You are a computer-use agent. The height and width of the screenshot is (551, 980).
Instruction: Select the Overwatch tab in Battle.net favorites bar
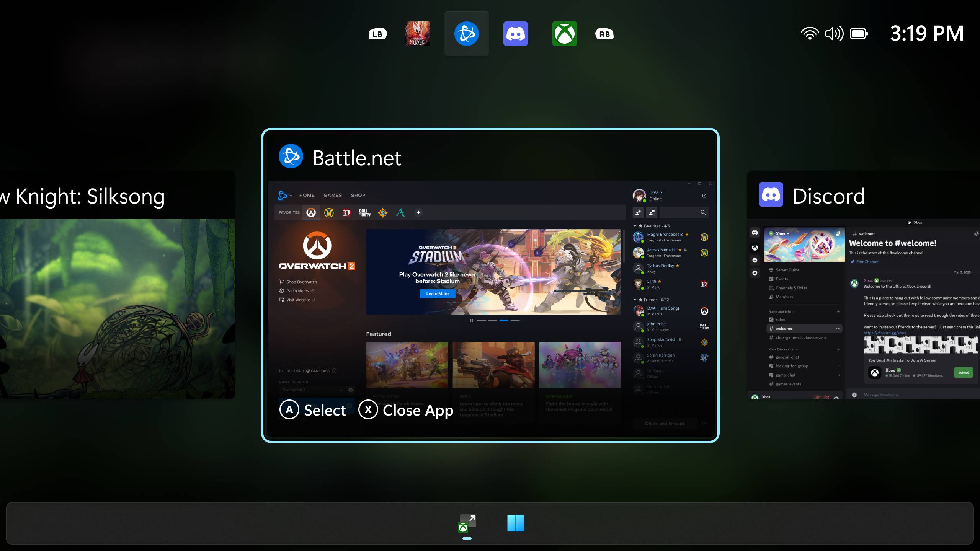pos(311,213)
